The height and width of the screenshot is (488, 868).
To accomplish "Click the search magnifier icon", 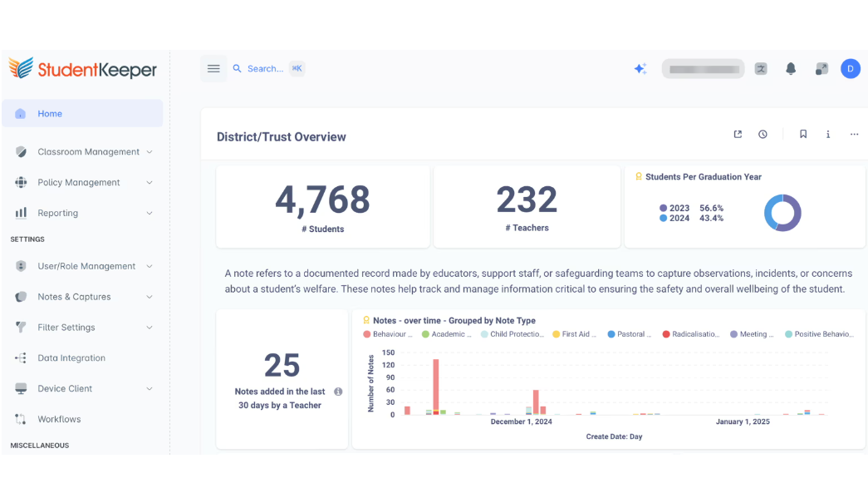I will coord(237,69).
